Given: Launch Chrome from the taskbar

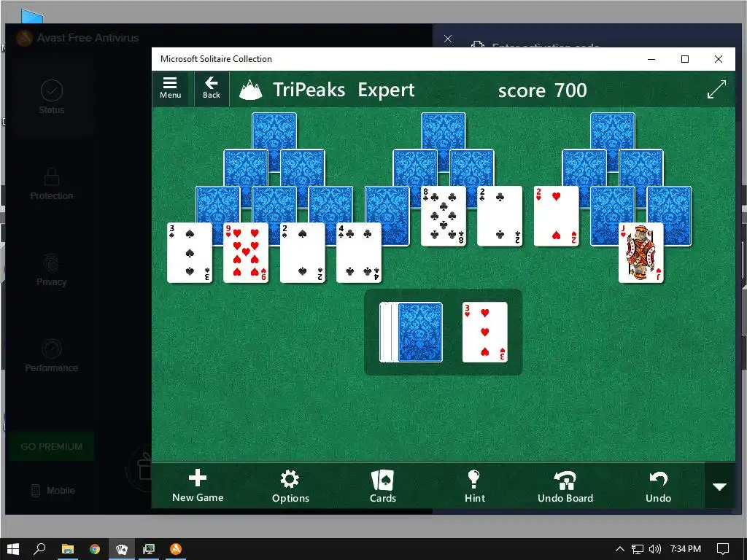Looking at the screenshot, I should pos(95,549).
